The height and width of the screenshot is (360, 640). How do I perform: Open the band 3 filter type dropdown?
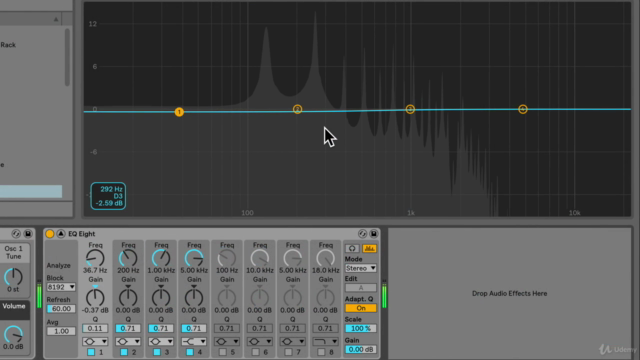coord(161,341)
